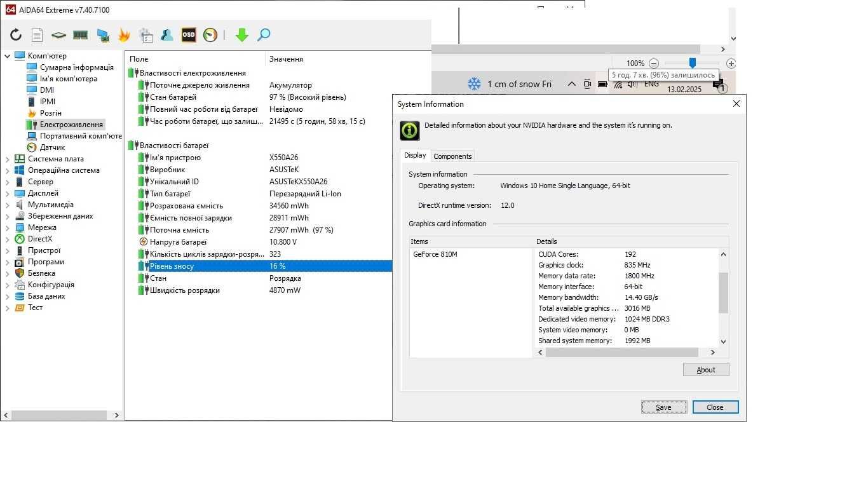This screenshot has width=868, height=488.
Task: Select the Напруга батареї row
Action: pos(259,242)
